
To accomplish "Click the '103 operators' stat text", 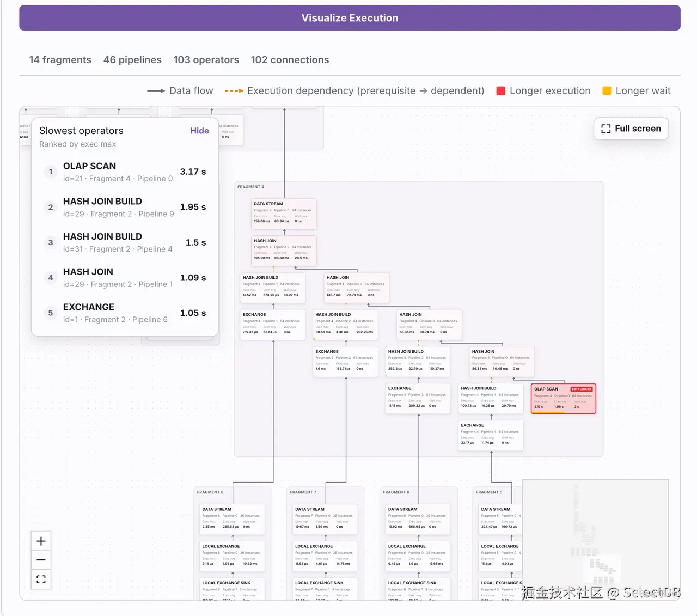I will click(206, 60).
